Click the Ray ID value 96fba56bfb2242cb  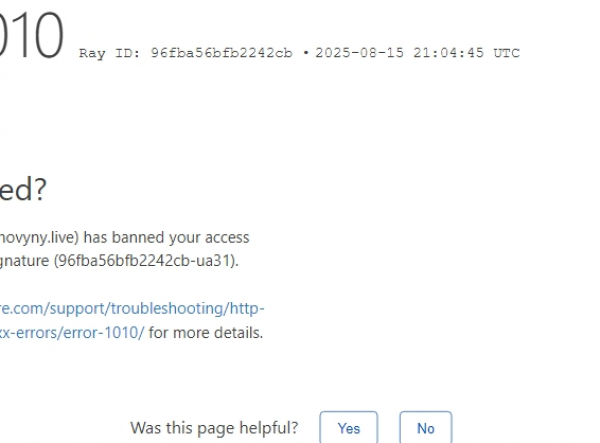point(222,53)
